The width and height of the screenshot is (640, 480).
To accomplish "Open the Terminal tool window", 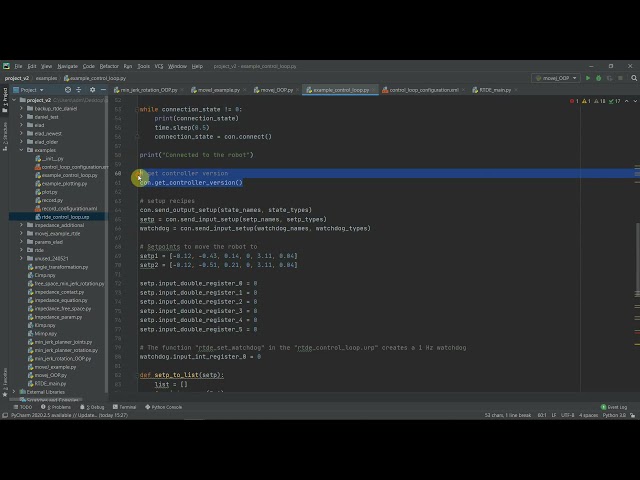I will (x=124, y=407).
